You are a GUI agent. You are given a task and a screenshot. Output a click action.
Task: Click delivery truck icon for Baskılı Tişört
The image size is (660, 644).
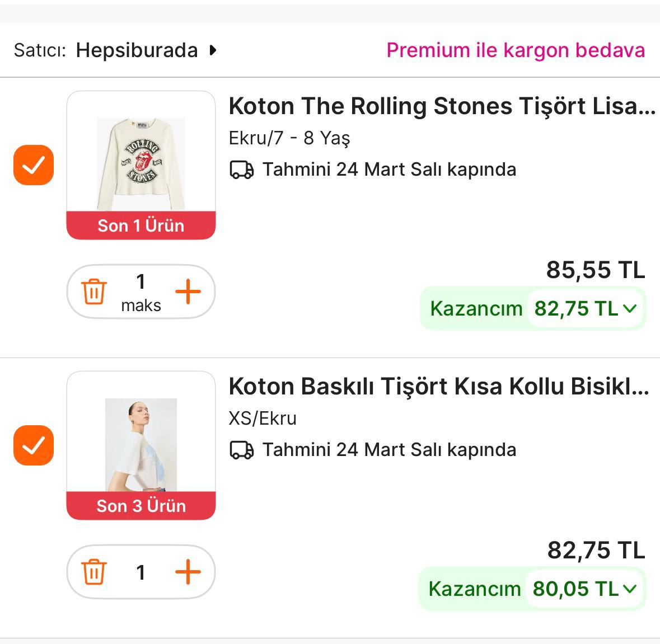tap(242, 450)
